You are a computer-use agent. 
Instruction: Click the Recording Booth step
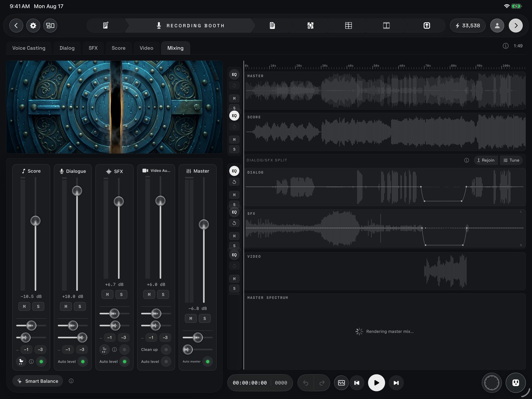click(x=191, y=26)
